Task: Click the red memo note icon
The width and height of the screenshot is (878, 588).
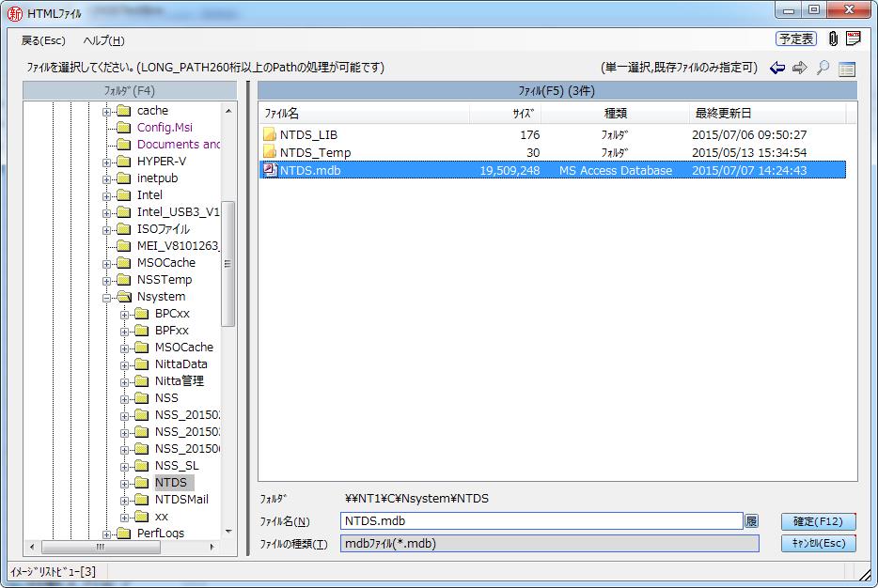Action: 854,39
